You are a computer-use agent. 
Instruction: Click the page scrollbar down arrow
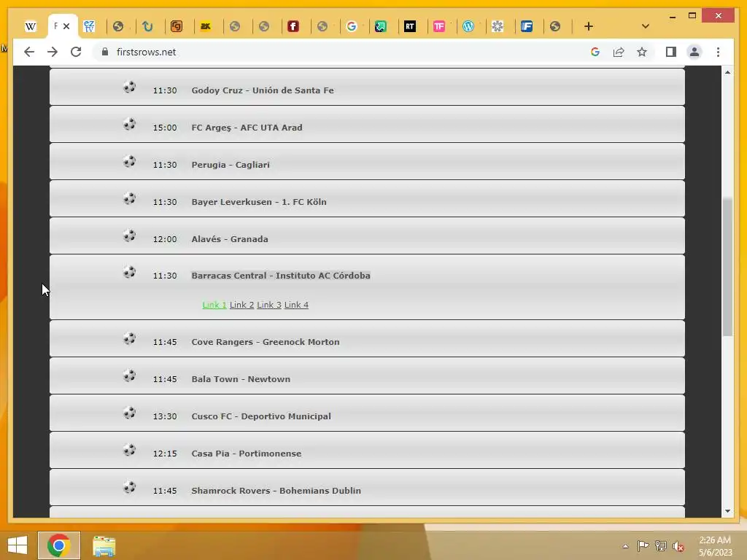(727, 511)
